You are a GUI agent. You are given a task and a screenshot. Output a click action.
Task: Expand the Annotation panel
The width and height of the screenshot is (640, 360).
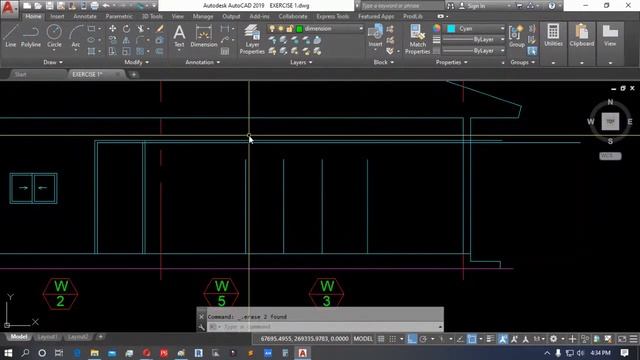(x=202, y=62)
